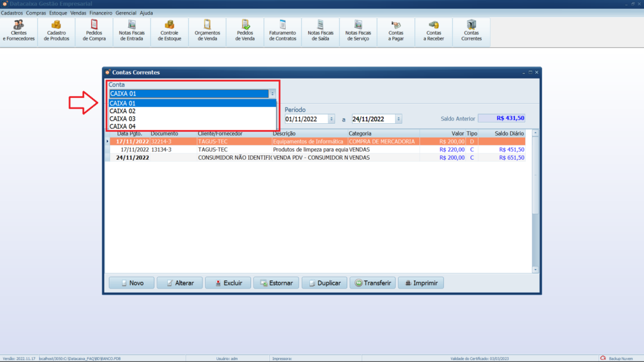Screen dimensions: 644x362
Task: Open Contas a Pagar icon
Action: (396, 30)
